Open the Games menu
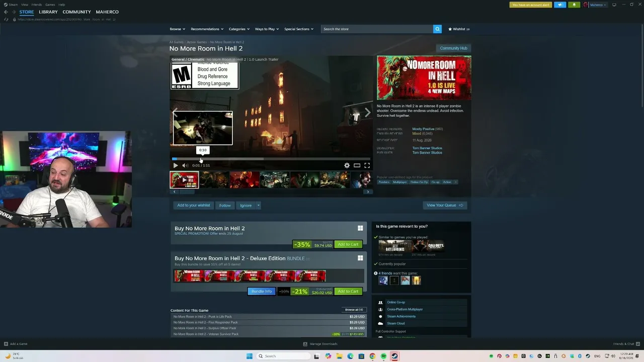The image size is (644, 362). click(50, 5)
